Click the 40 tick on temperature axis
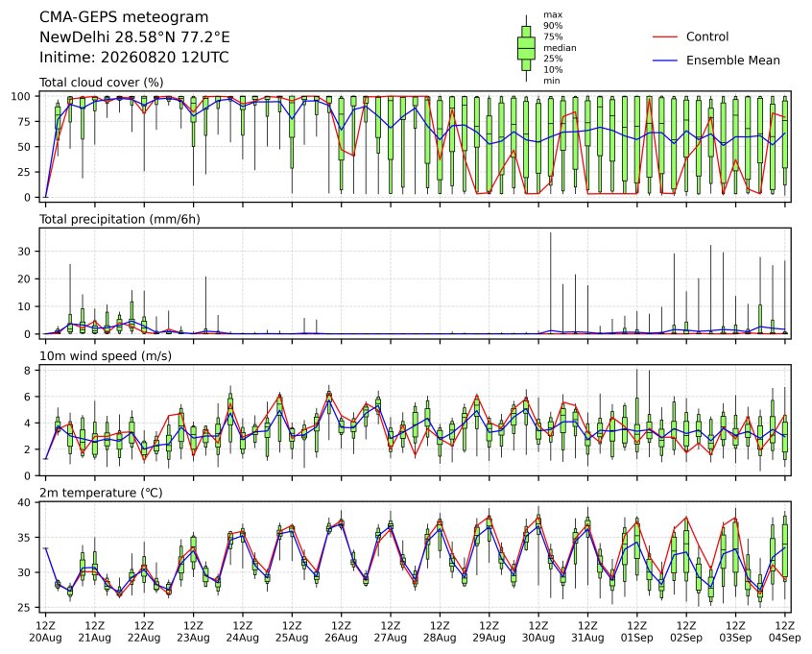Image resolution: width=812 pixels, height=654 pixels. click(24, 502)
